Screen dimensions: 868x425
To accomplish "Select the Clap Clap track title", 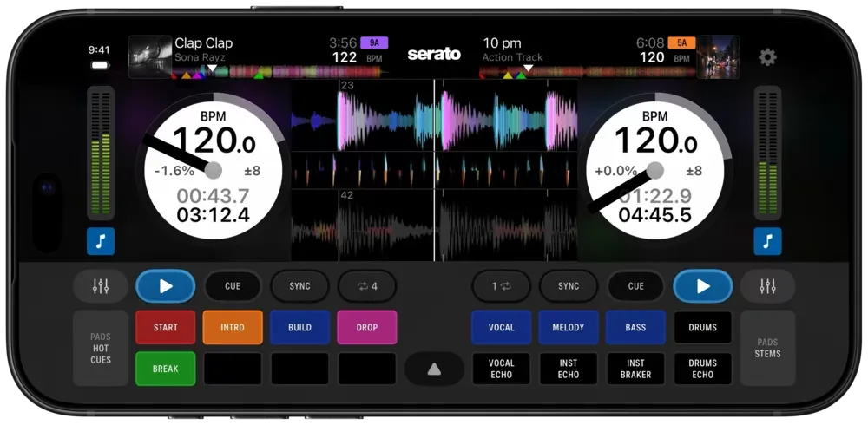I will [204, 43].
